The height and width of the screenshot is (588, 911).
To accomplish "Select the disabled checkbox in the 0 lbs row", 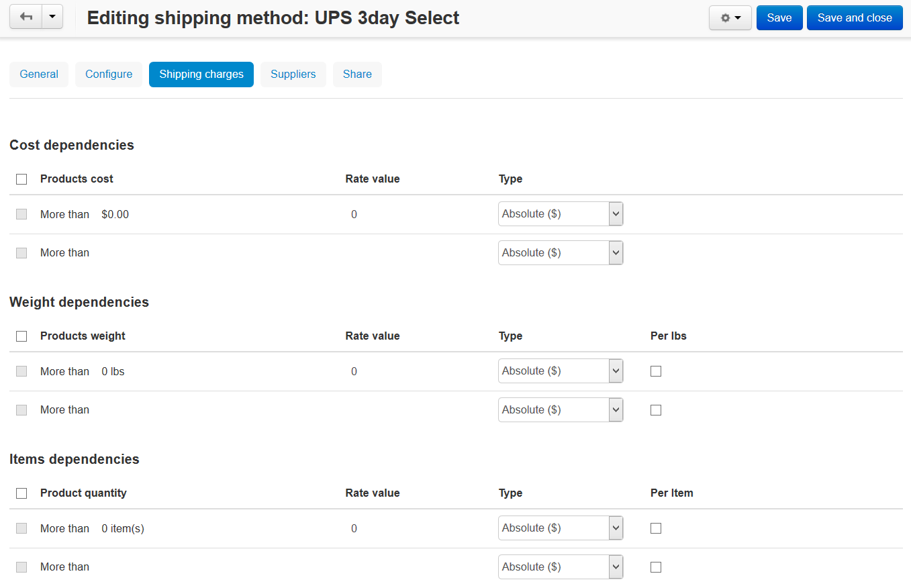I will 21,371.
